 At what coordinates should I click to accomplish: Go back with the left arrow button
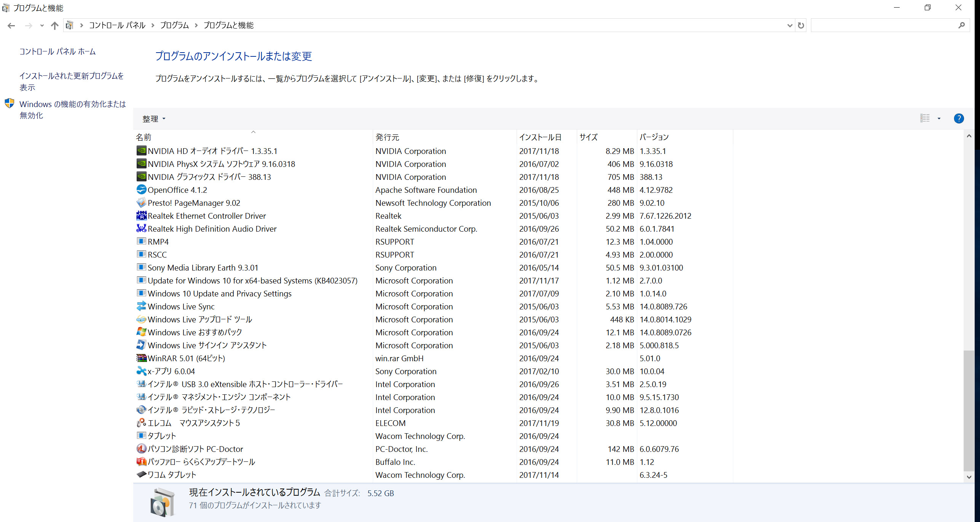[x=11, y=26]
